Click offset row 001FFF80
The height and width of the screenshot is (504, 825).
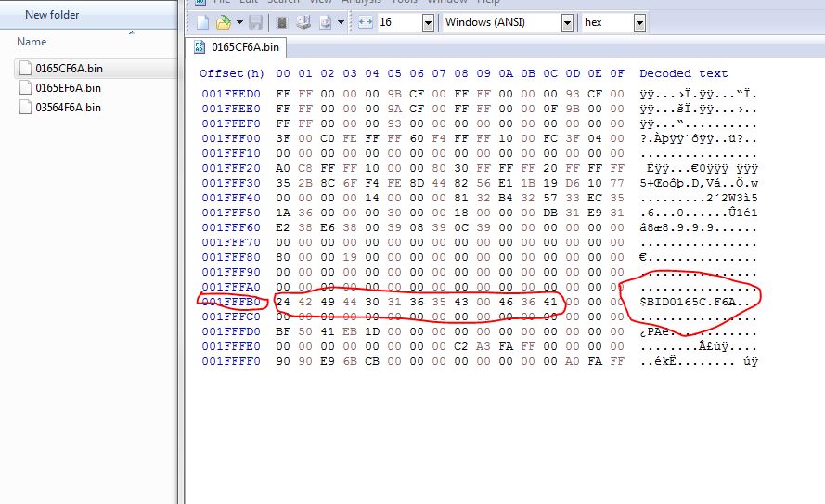[231, 257]
